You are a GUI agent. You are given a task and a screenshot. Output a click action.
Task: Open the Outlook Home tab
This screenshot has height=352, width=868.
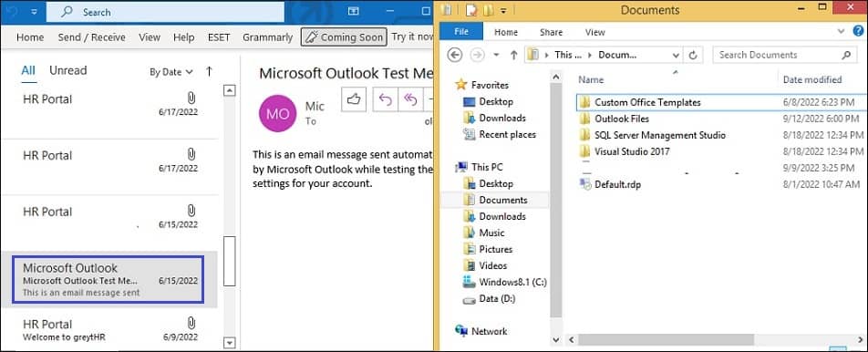pos(30,37)
